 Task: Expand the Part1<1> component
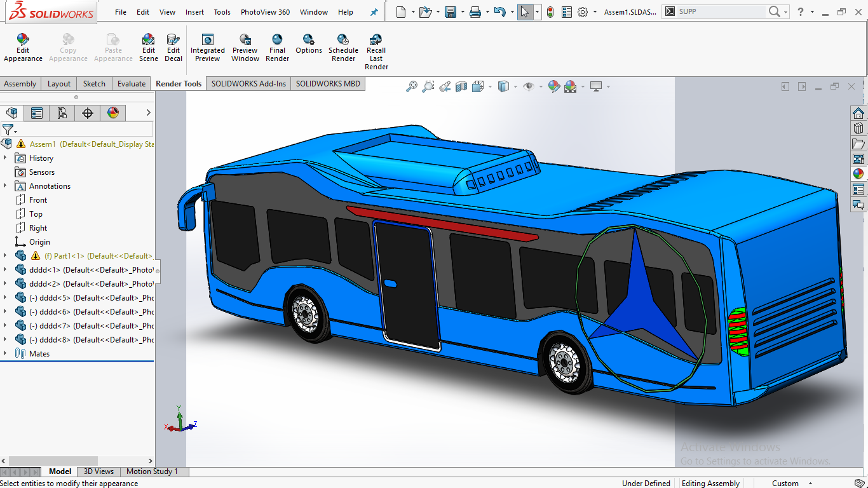pyautogui.click(x=5, y=255)
